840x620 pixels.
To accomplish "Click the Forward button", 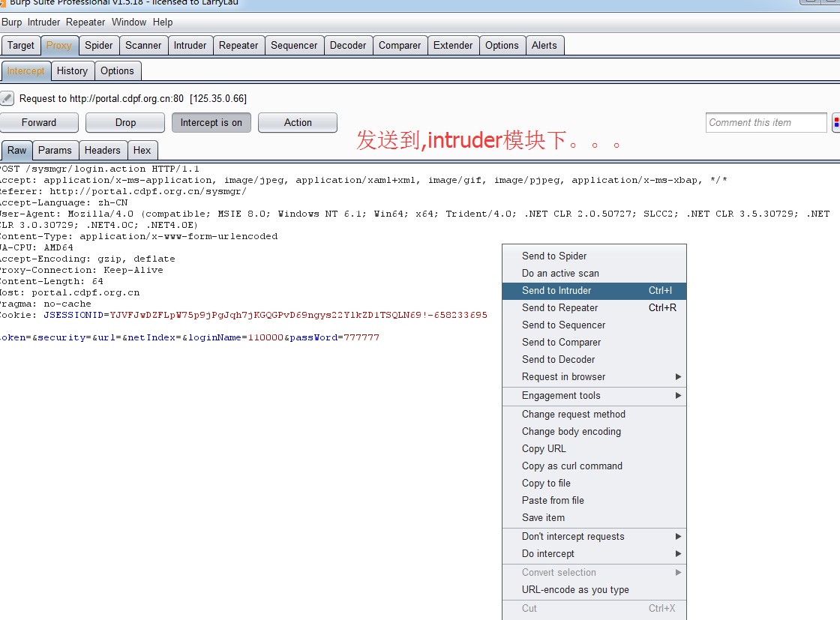I will 38,123.
